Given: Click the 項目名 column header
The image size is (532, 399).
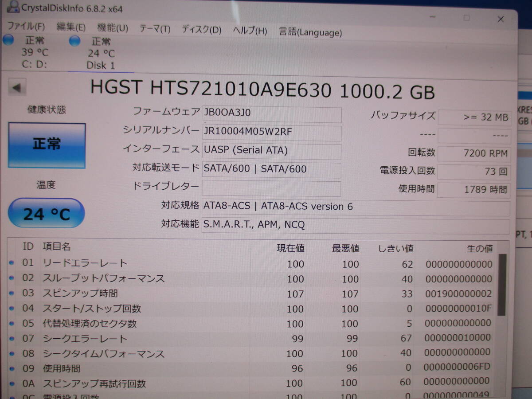Looking at the screenshot, I should [56, 246].
